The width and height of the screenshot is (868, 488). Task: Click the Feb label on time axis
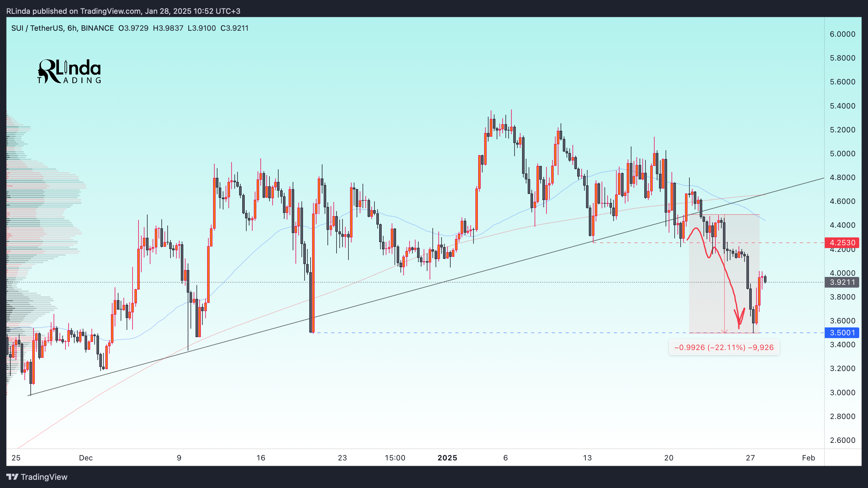(x=808, y=458)
